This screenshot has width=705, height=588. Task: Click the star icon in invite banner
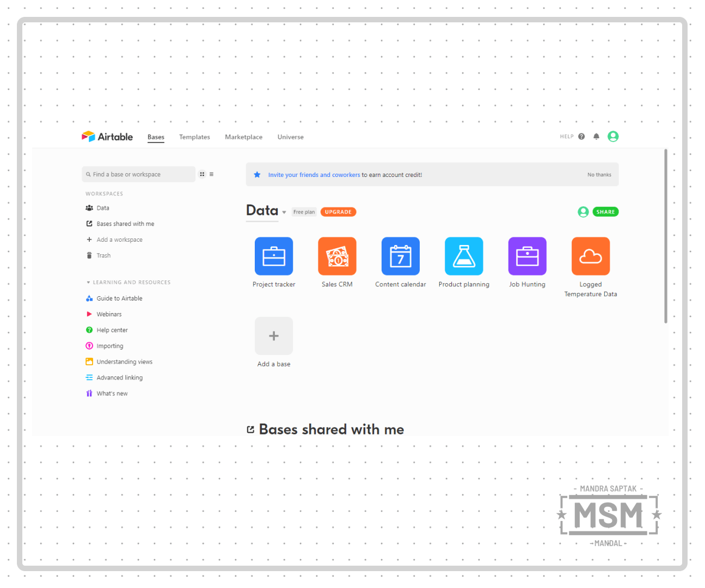(x=257, y=175)
